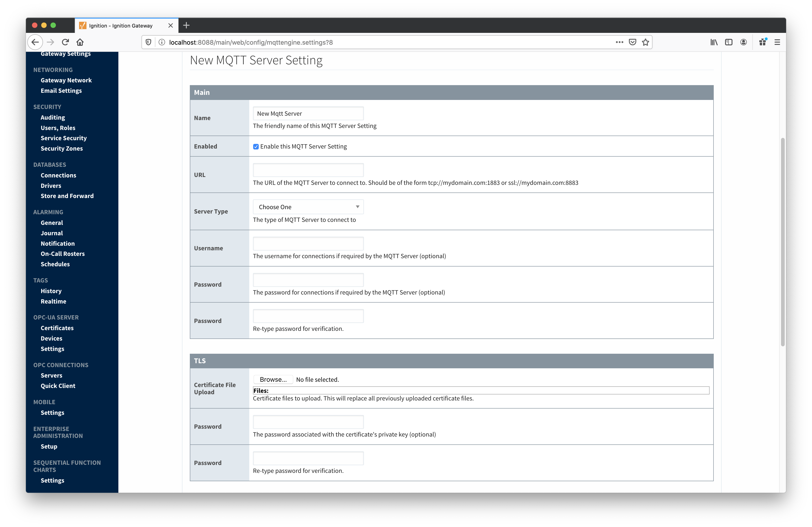Click the Main section re-type password field

tap(308, 316)
